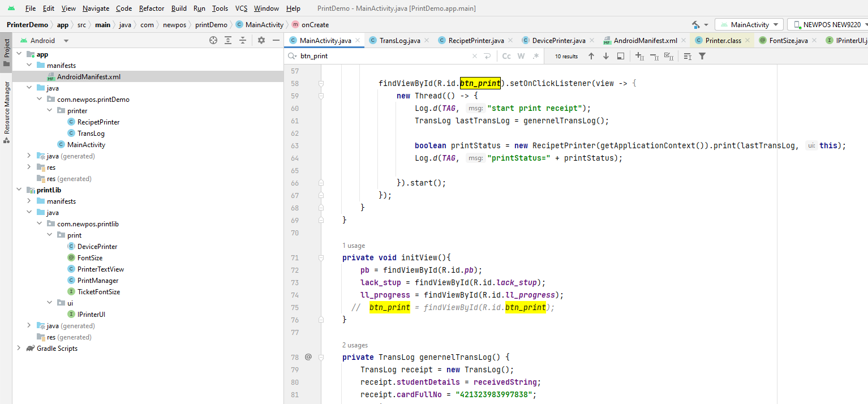Open the Build menu

[x=179, y=8]
